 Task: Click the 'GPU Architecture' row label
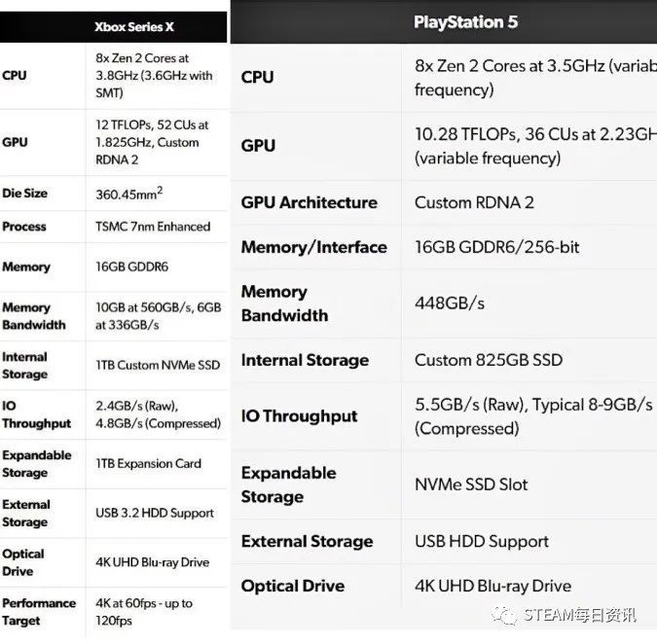coord(310,202)
